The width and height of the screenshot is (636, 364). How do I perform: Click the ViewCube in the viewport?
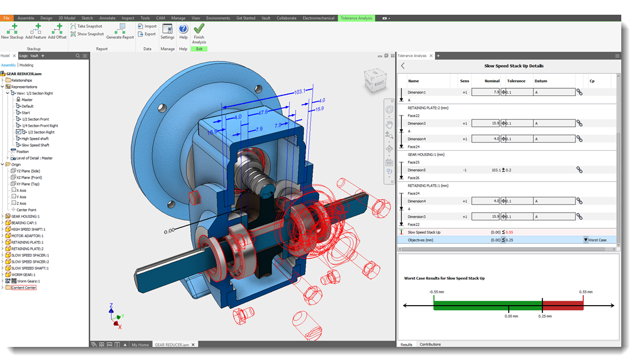coord(375,80)
